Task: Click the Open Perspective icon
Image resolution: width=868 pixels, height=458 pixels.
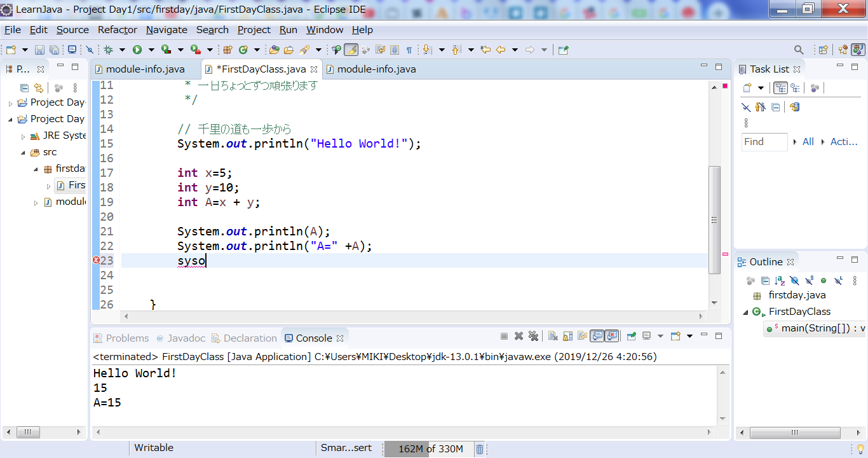Action: (823, 50)
